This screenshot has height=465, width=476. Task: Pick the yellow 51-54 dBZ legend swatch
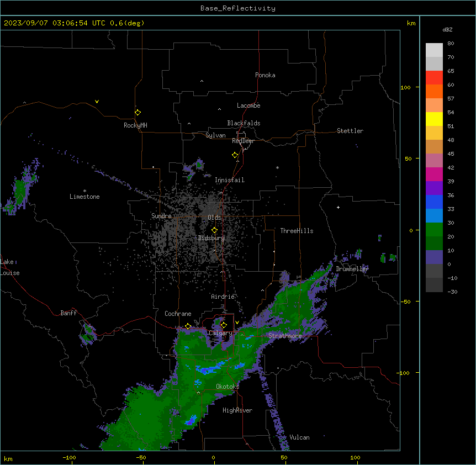tap(434, 119)
